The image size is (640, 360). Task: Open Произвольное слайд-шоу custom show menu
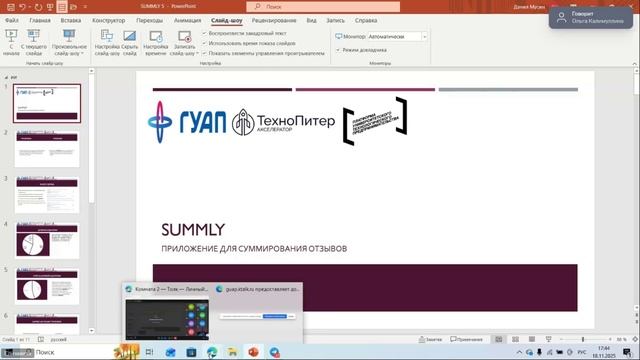tap(69, 42)
